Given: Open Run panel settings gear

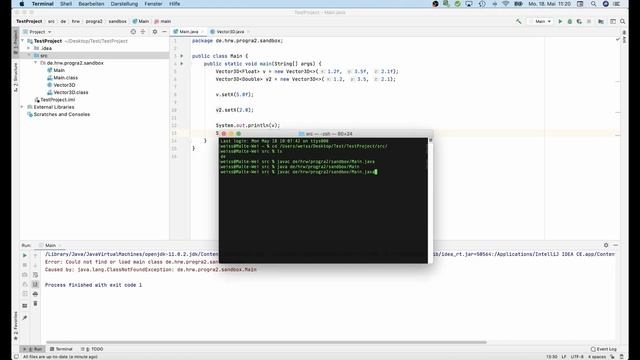Looking at the screenshot, I should [x=606, y=245].
